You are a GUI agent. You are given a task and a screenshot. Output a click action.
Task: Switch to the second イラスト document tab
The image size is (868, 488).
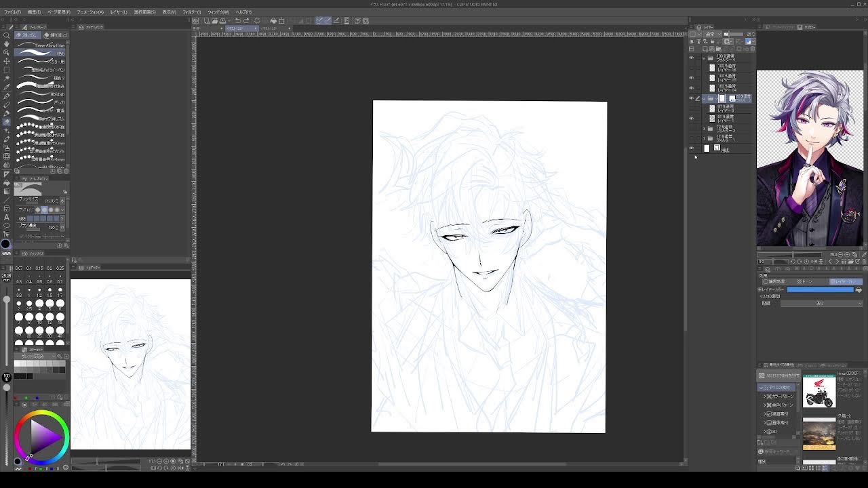point(269,28)
